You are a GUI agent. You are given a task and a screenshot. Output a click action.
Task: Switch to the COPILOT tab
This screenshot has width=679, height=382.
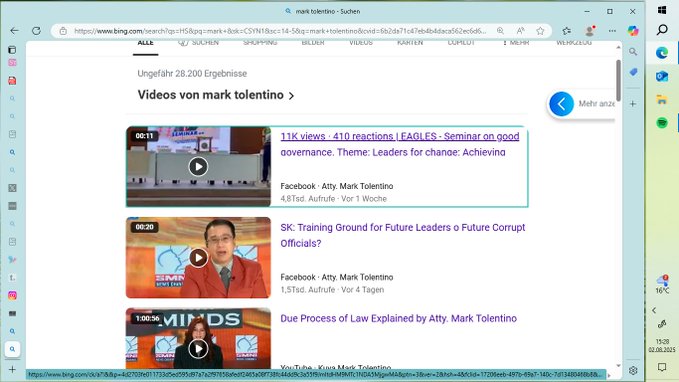pyautogui.click(x=461, y=42)
